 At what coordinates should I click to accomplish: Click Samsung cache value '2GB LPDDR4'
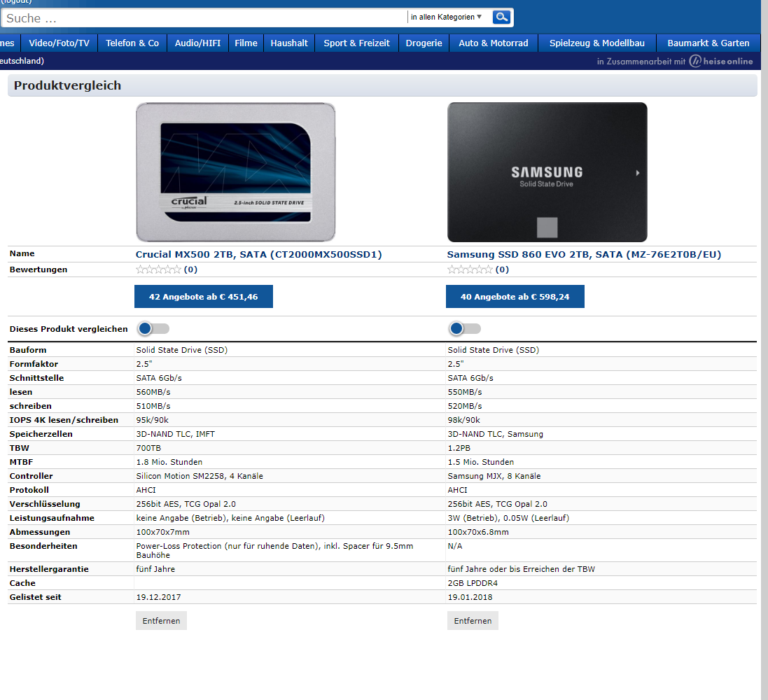[473, 583]
